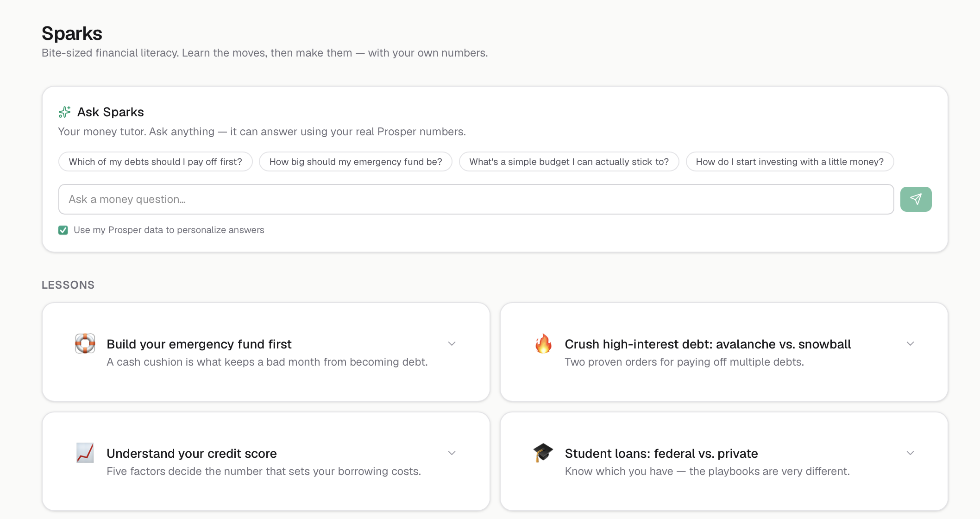Viewport: 980px width, 519px height.
Task: Open Understand your credit score lesson title
Action: tap(192, 454)
